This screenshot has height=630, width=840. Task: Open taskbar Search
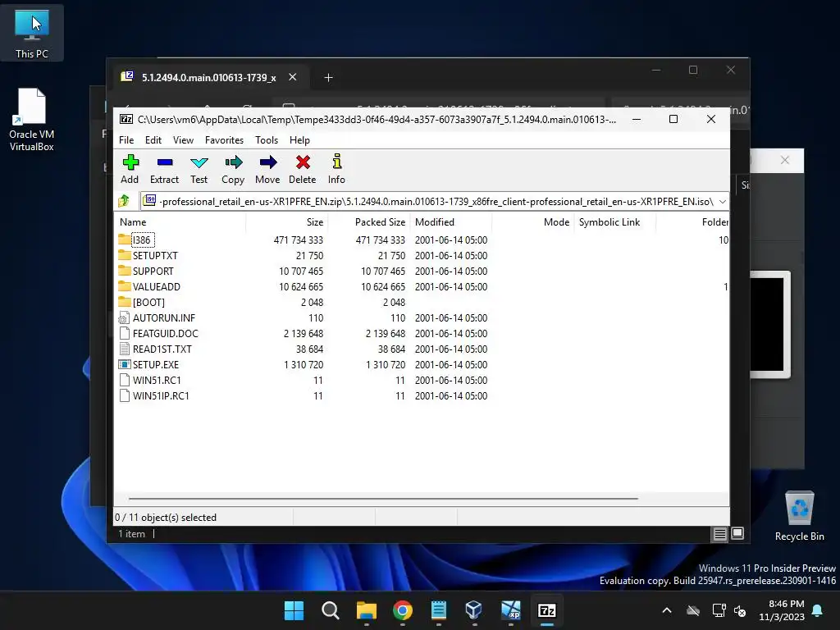click(330, 610)
